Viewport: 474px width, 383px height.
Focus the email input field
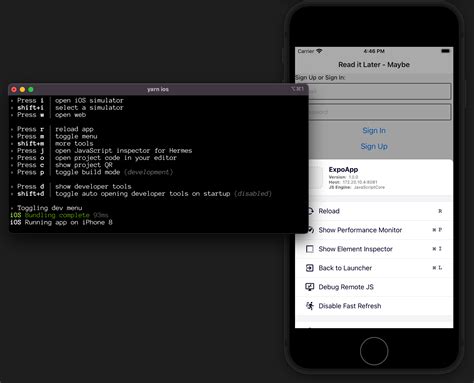pyautogui.click(x=380, y=91)
